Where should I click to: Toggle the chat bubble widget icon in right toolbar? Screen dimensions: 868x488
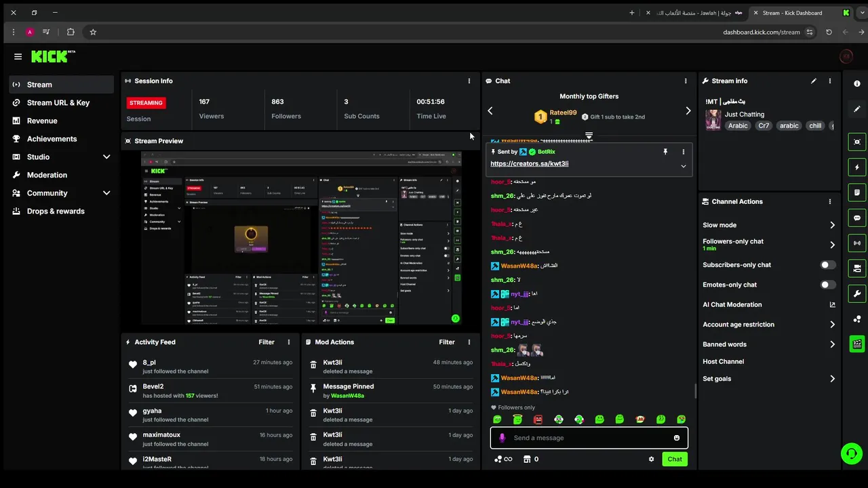[857, 218]
